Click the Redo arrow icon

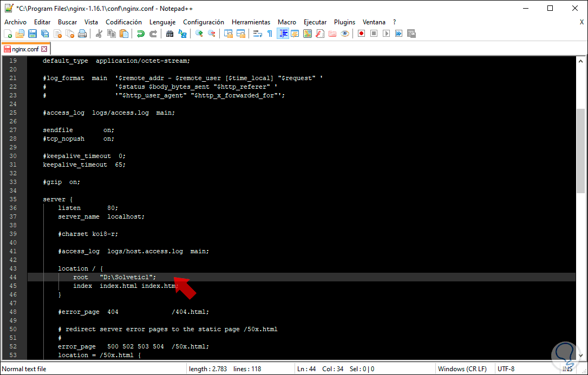click(x=153, y=34)
